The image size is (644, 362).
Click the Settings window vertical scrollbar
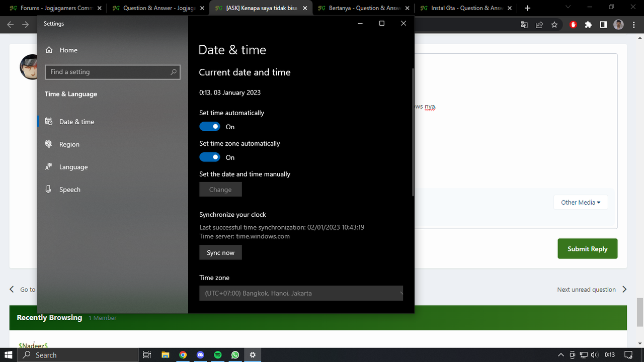click(x=413, y=132)
